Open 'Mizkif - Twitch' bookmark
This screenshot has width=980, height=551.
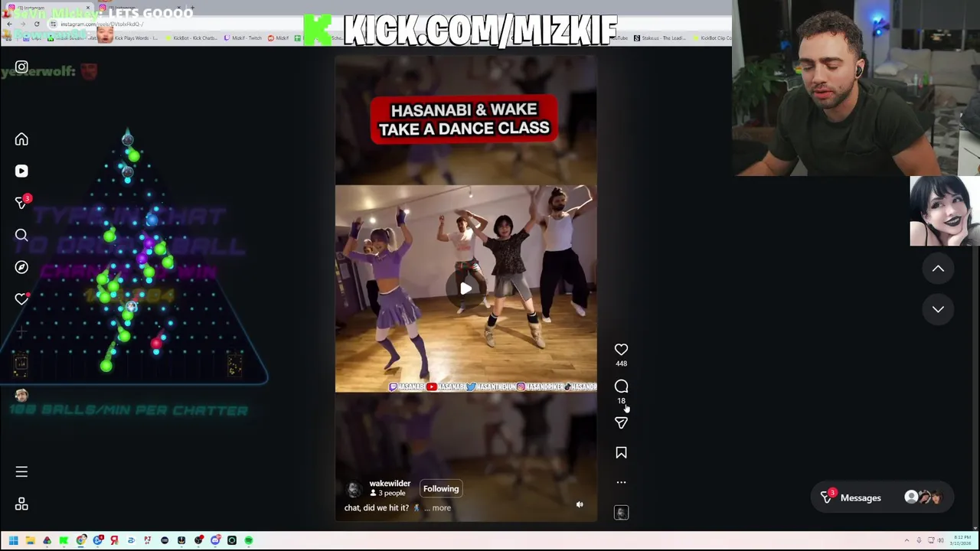244,37
